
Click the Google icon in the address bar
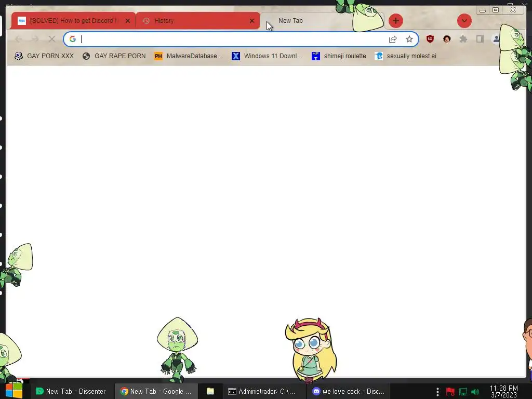pos(73,39)
